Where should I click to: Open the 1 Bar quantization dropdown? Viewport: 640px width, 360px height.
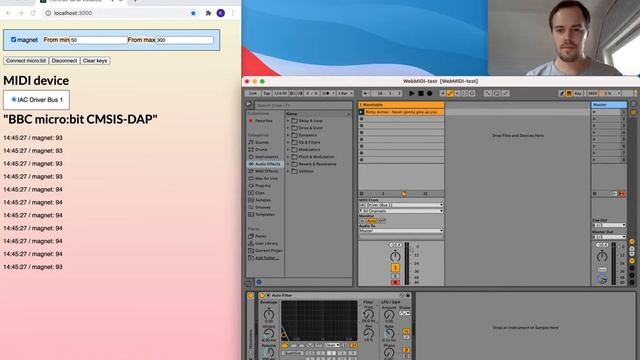[345, 93]
